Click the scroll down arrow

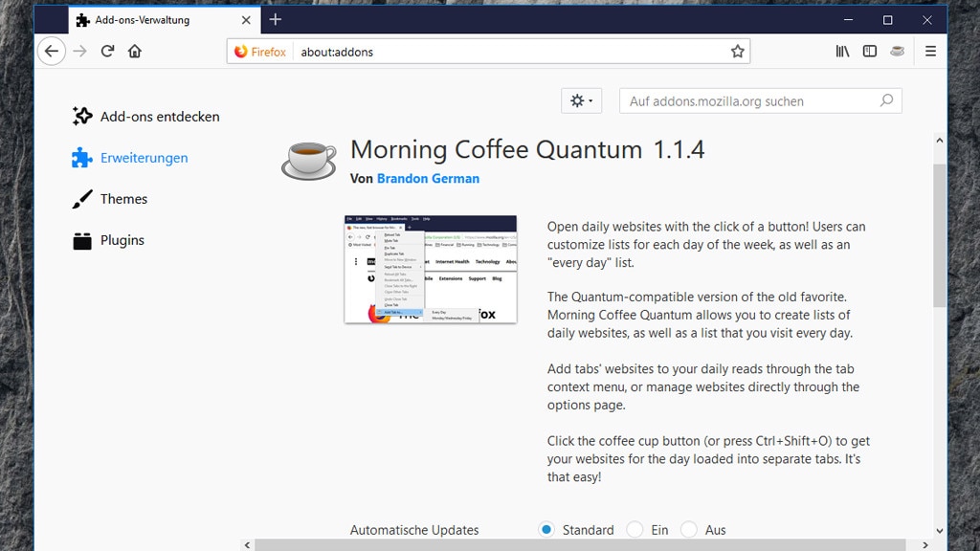(x=940, y=531)
